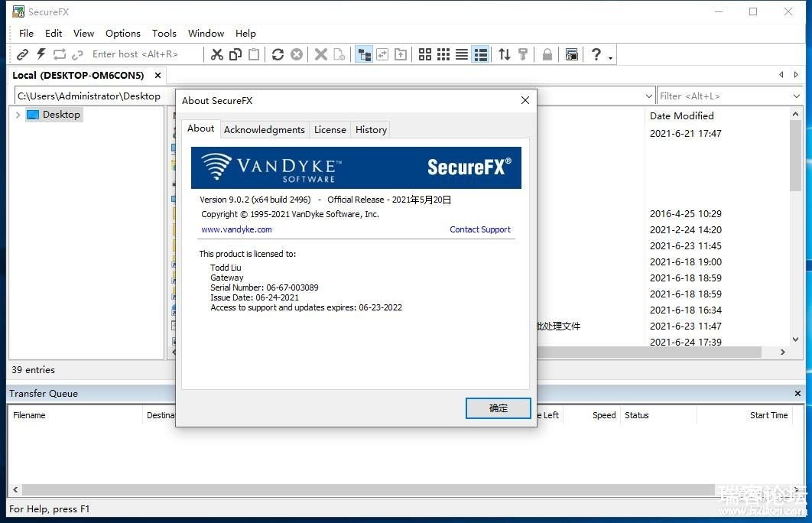This screenshot has height=523, width=812.
Task: Open the toolbar options dropdown arrow
Action: (x=611, y=57)
